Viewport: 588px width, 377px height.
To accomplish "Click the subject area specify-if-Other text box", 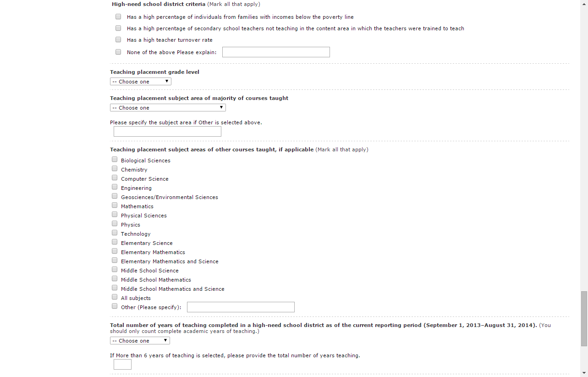I will coord(167,132).
